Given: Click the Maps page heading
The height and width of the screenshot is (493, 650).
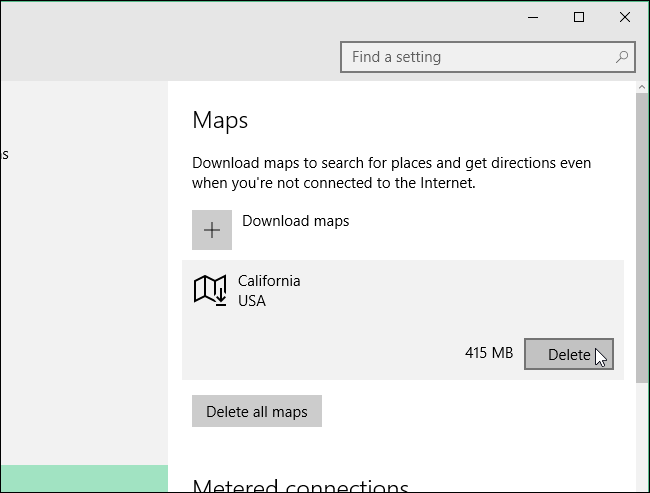Looking at the screenshot, I should [x=220, y=121].
